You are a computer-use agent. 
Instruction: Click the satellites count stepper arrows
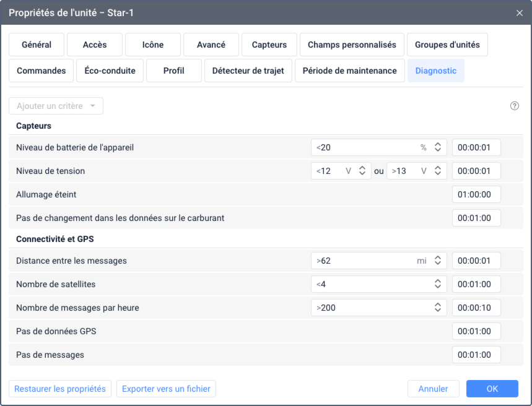click(x=437, y=284)
